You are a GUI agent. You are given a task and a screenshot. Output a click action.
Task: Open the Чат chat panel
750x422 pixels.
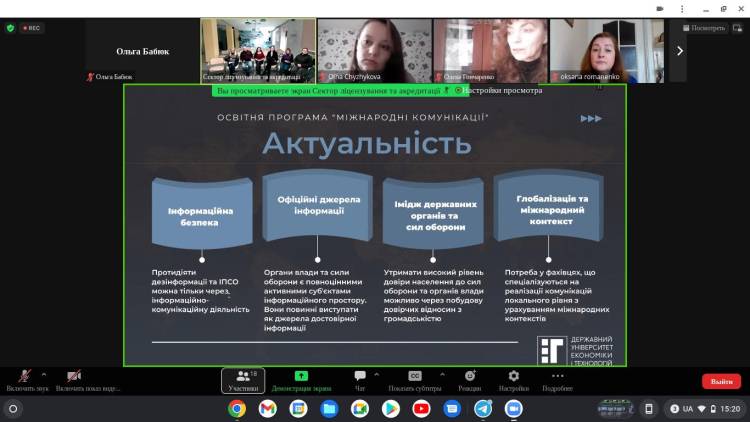click(x=360, y=380)
